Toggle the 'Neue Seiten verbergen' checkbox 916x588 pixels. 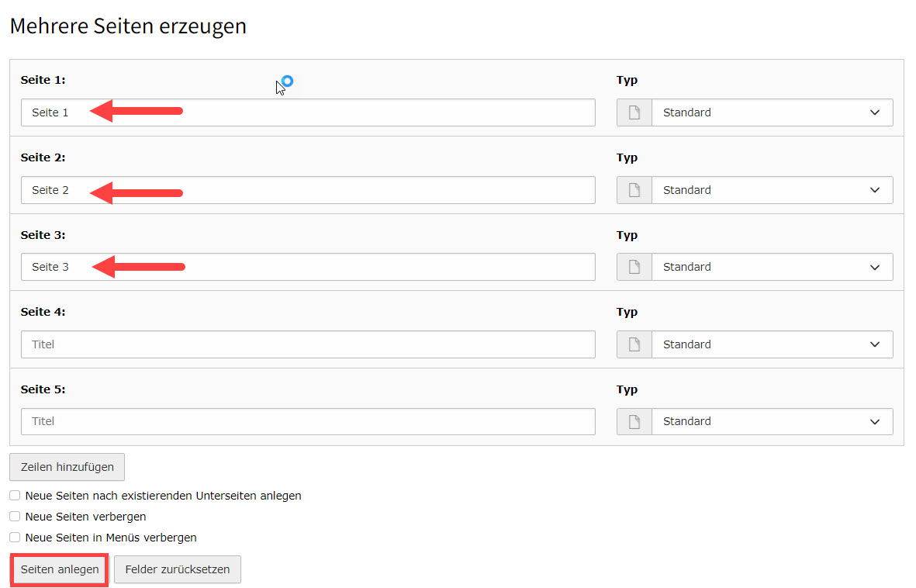click(x=15, y=516)
